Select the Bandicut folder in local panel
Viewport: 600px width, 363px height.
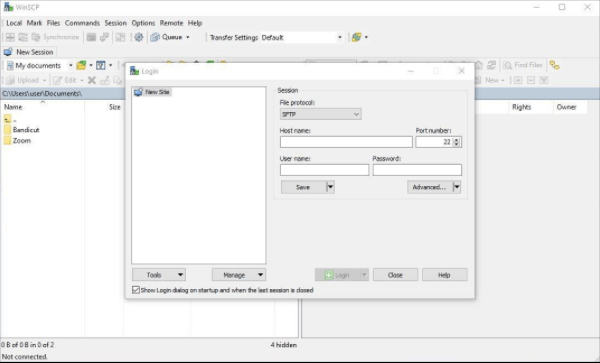point(22,130)
